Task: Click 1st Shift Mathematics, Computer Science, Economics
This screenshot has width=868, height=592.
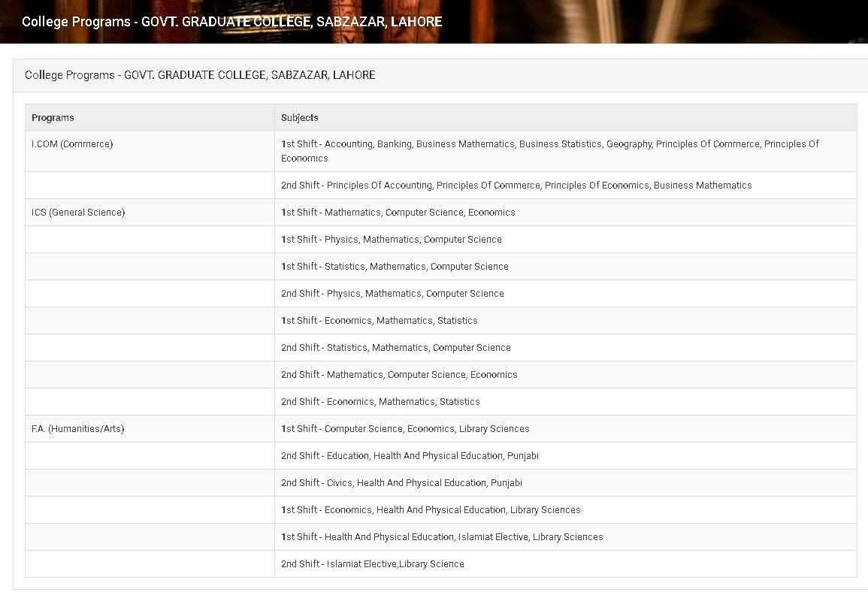Action: click(398, 213)
